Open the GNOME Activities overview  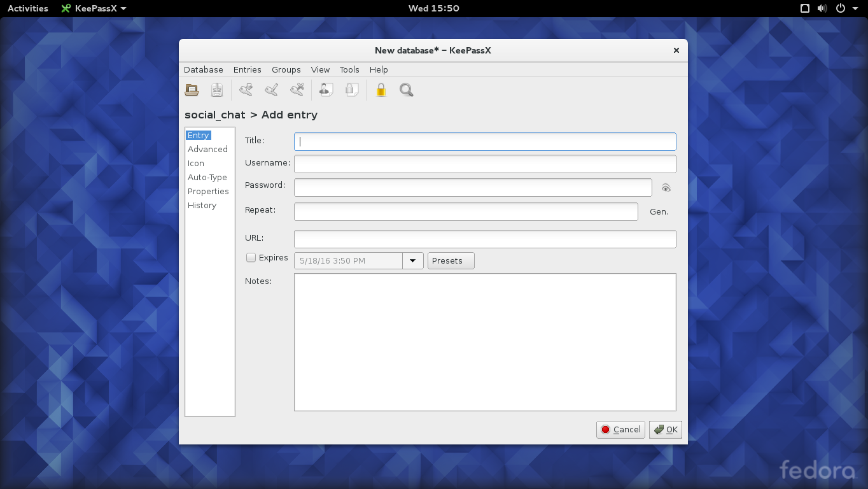point(28,8)
